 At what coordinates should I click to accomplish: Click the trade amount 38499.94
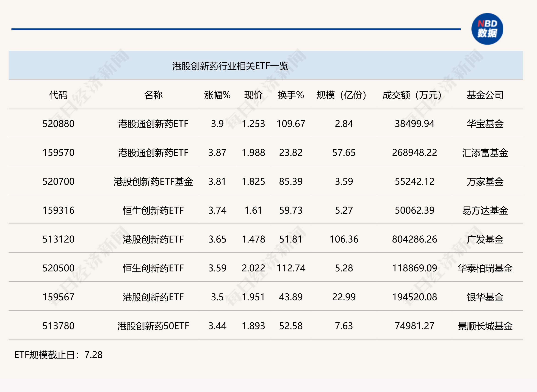415,124
